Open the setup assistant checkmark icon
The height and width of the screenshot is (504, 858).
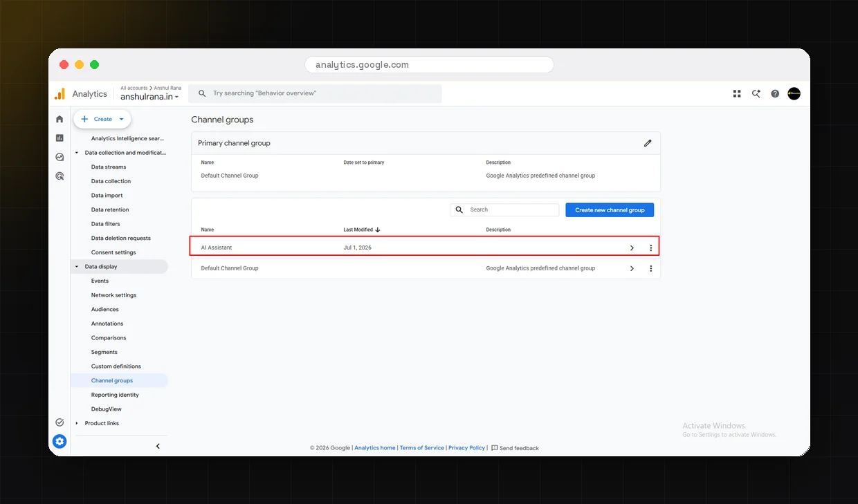click(60, 422)
